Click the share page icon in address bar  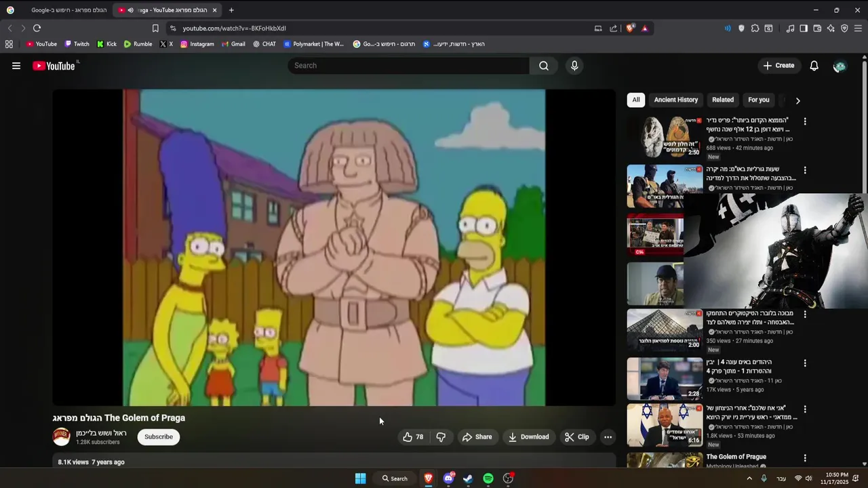(614, 28)
